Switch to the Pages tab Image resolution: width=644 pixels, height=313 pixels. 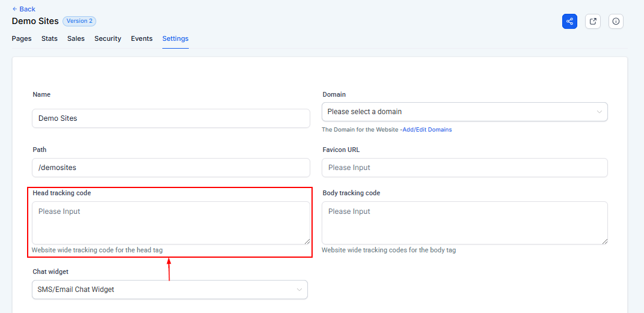(22, 38)
